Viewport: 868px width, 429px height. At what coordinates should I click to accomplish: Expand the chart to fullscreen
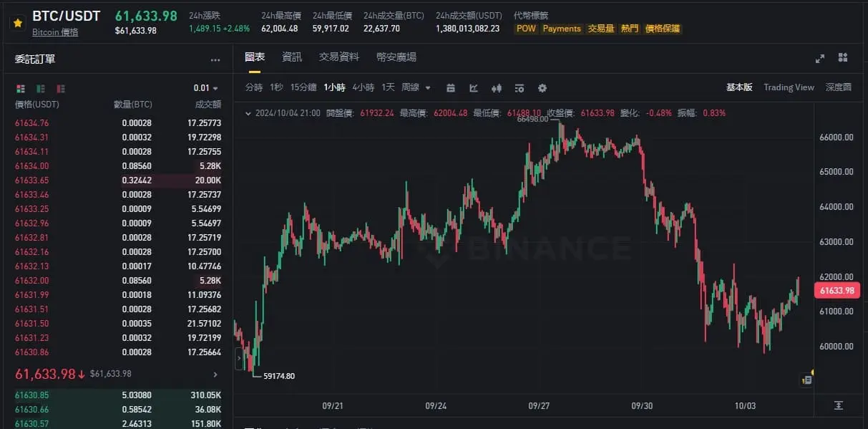pyautogui.click(x=820, y=58)
